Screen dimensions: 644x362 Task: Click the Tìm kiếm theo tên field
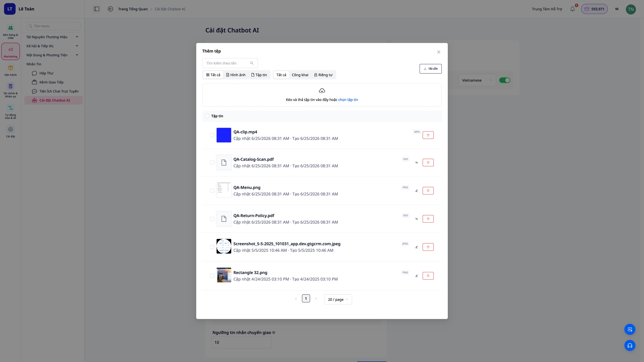click(230, 63)
